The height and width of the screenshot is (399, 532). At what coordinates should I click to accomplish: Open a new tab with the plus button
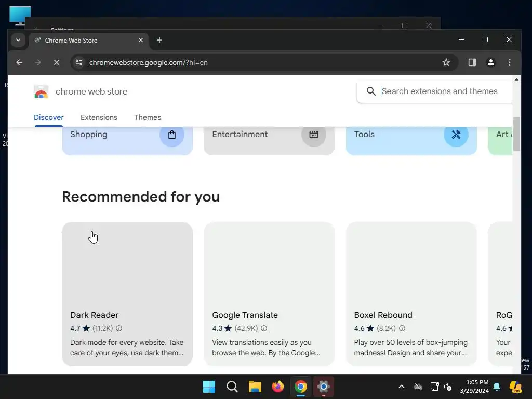(159, 41)
